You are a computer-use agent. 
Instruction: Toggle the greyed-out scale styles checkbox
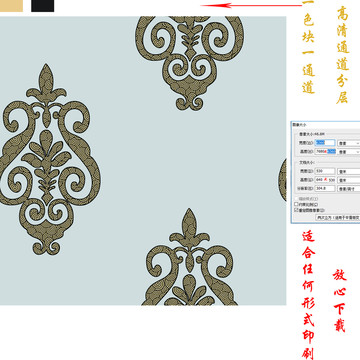296,199
